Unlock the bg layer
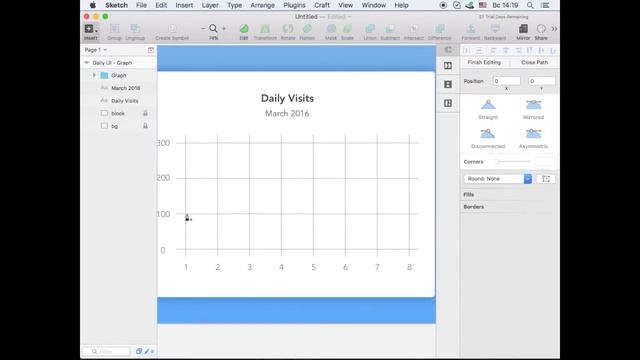 pyautogui.click(x=145, y=126)
